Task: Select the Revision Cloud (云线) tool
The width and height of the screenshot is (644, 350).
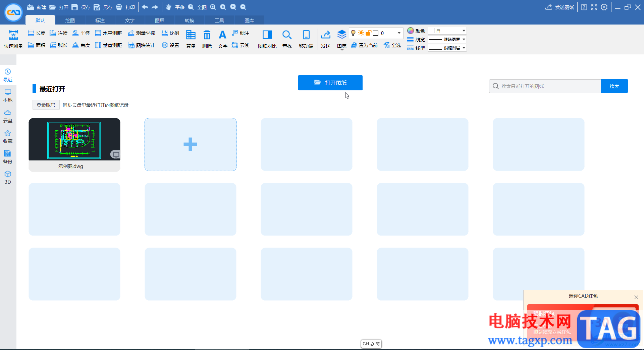Action: pyautogui.click(x=240, y=45)
